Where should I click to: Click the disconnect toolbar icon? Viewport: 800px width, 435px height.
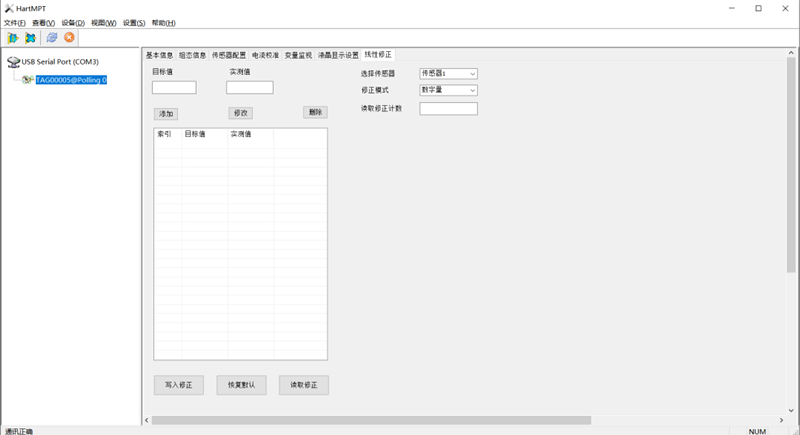[x=31, y=38]
